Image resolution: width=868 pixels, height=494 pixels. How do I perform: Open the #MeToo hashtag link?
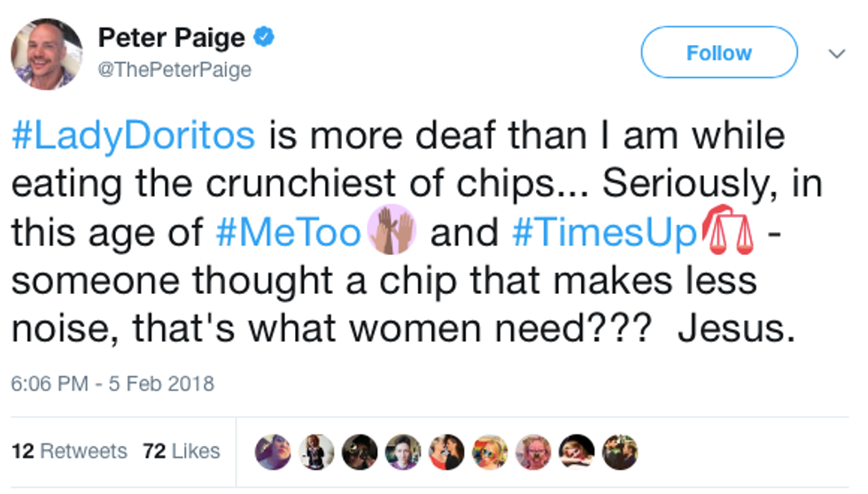(290, 234)
